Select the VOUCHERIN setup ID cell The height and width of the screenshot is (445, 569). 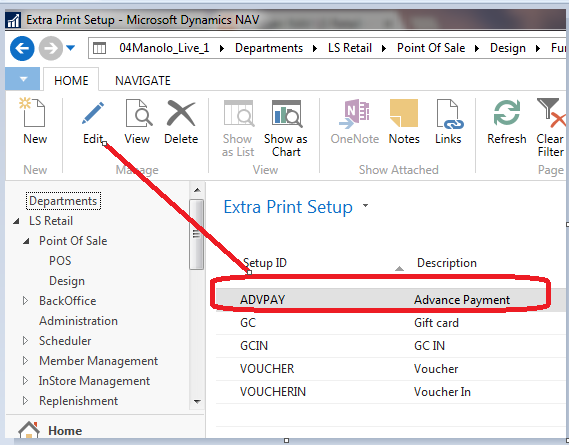[273, 391]
